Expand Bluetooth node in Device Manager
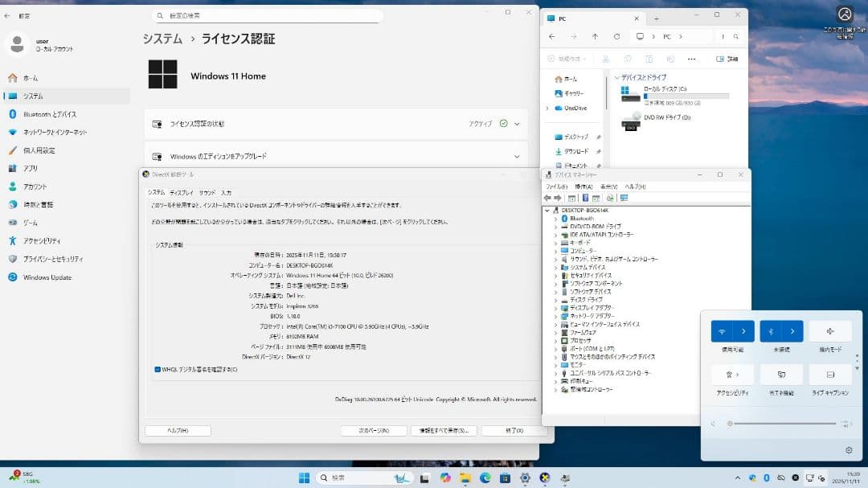Viewport: 868px width, 488px height. coord(556,218)
